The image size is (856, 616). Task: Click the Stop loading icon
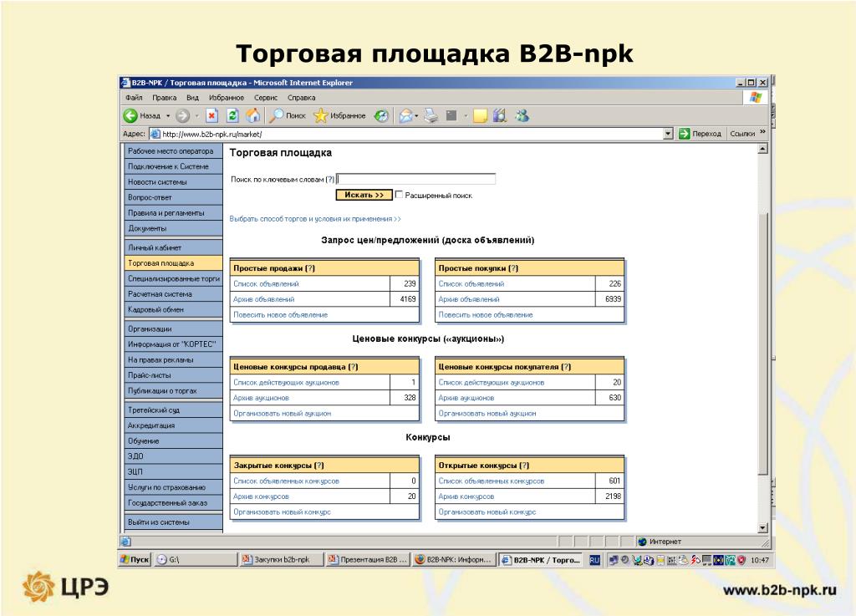click(x=211, y=115)
